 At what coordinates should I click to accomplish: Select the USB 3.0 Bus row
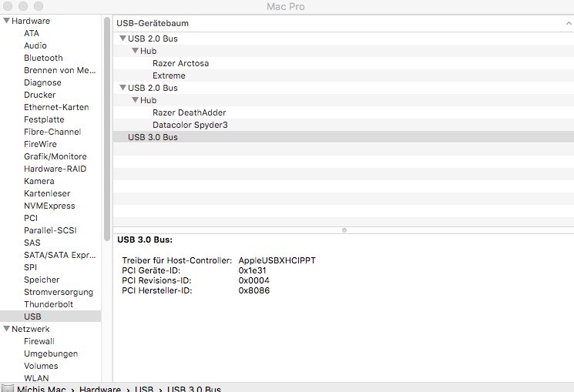click(344, 137)
